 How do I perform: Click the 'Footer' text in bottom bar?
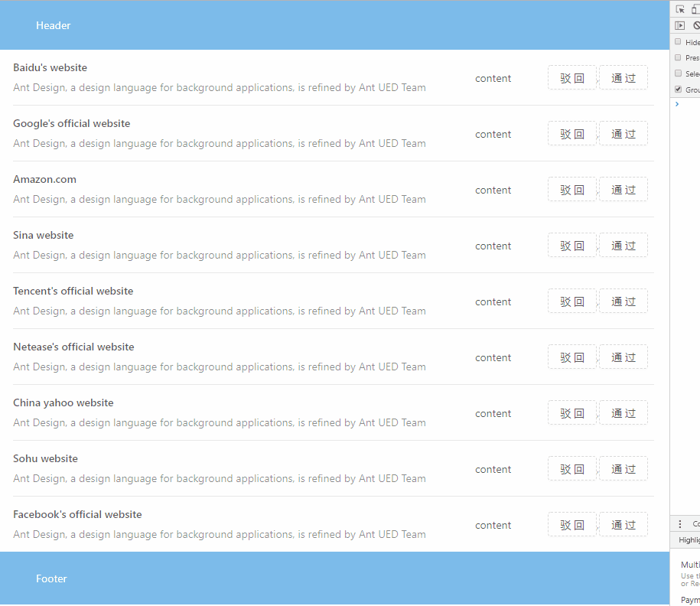(x=51, y=578)
